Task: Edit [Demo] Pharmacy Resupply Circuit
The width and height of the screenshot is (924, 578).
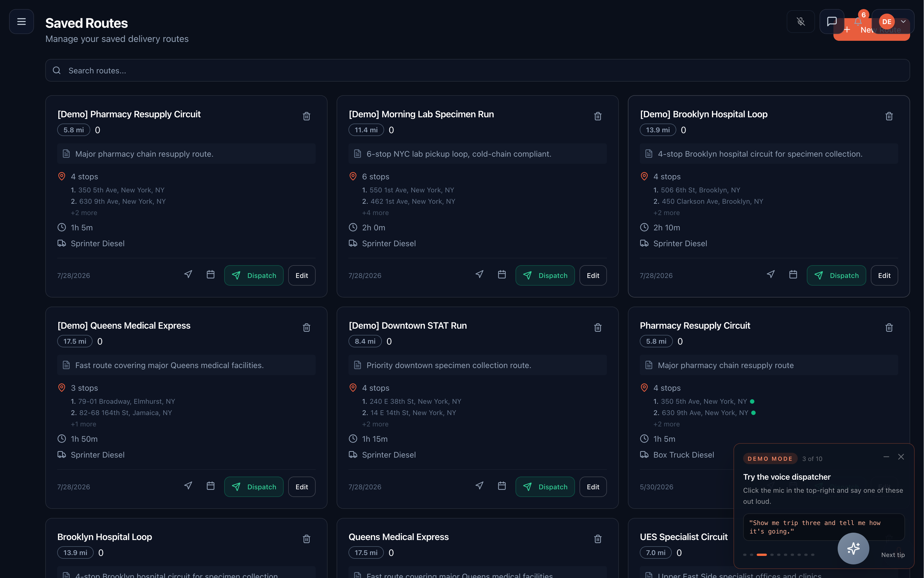Action: tap(302, 276)
